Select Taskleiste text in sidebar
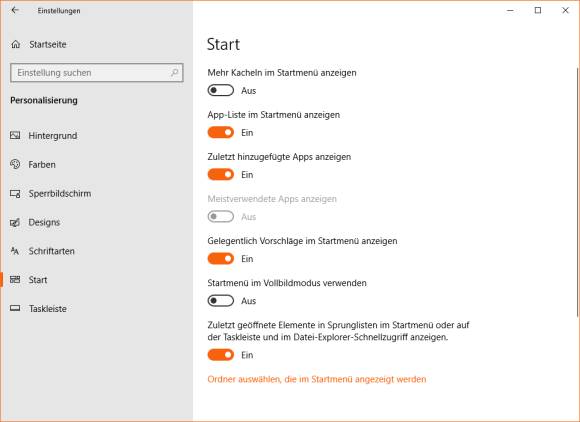 pyautogui.click(x=48, y=308)
